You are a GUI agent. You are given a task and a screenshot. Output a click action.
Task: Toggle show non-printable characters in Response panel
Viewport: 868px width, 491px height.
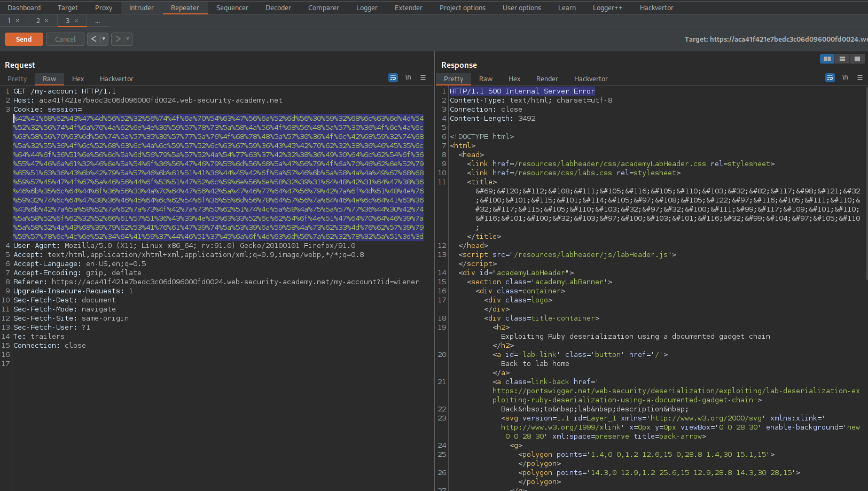coord(845,77)
